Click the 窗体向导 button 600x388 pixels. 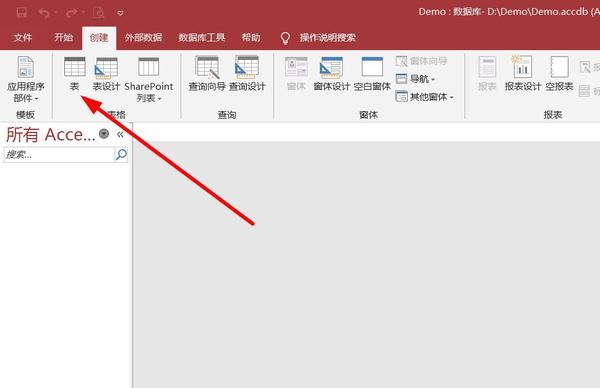tap(421, 61)
